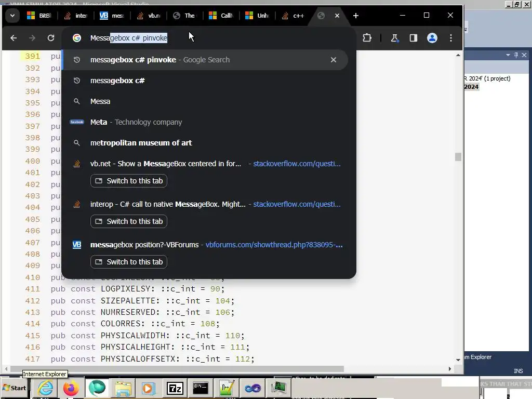Open 'vb.net - Show a MessageBox centered' suggestion
Screen dimensions: 532x399
click(x=205, y=164)
